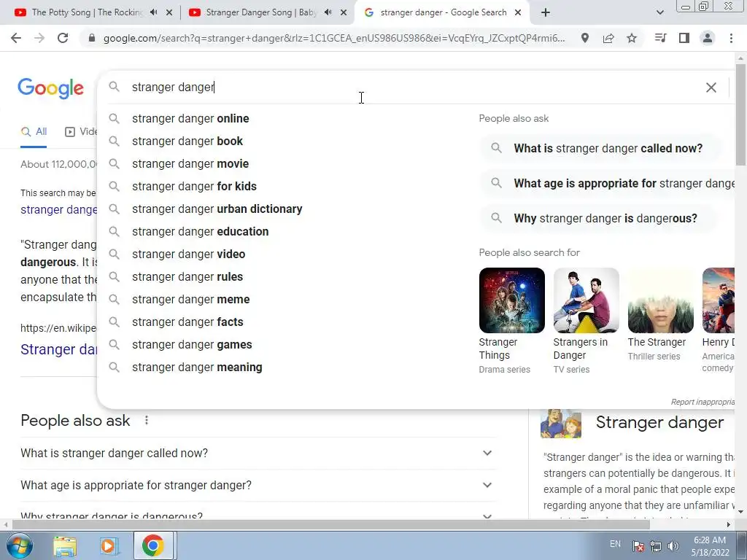Viewport: 747px width, 560px height.
Task: Click the browser forward arrow
Action: coord(39,38)
